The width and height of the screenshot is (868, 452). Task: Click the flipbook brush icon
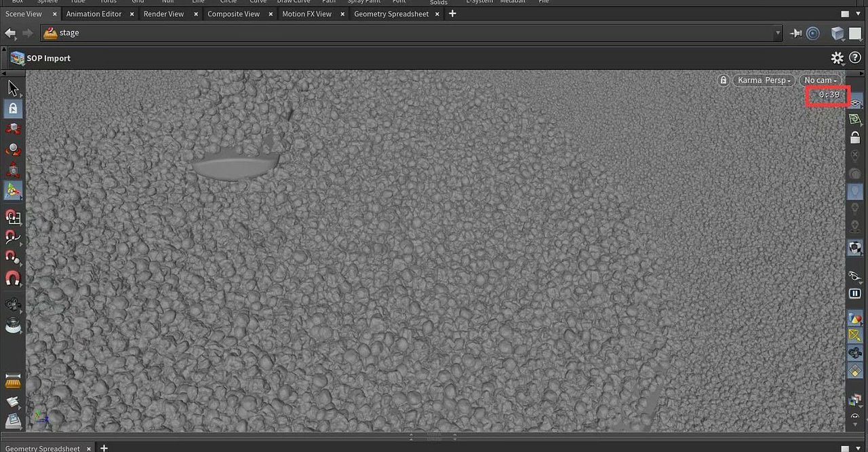pos(13,381)
